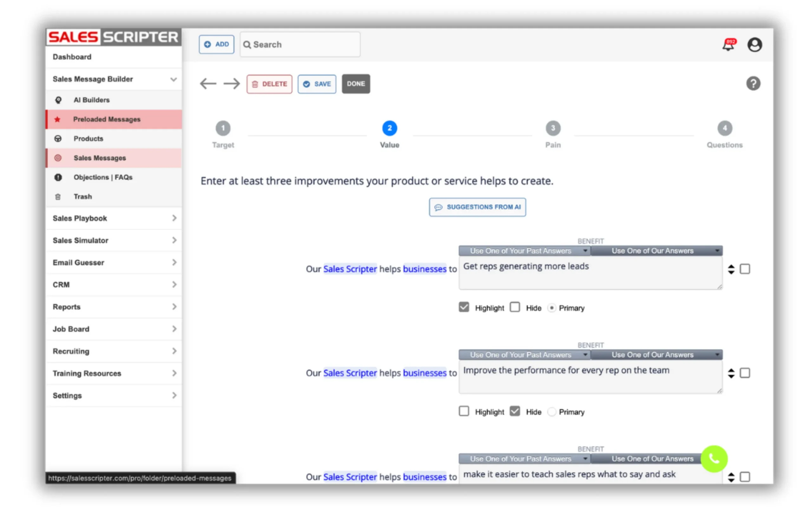Select the Preloaded Messages star icon
Image resolution: width=812 pixels, height=507 pixels.
coord(57,119)
